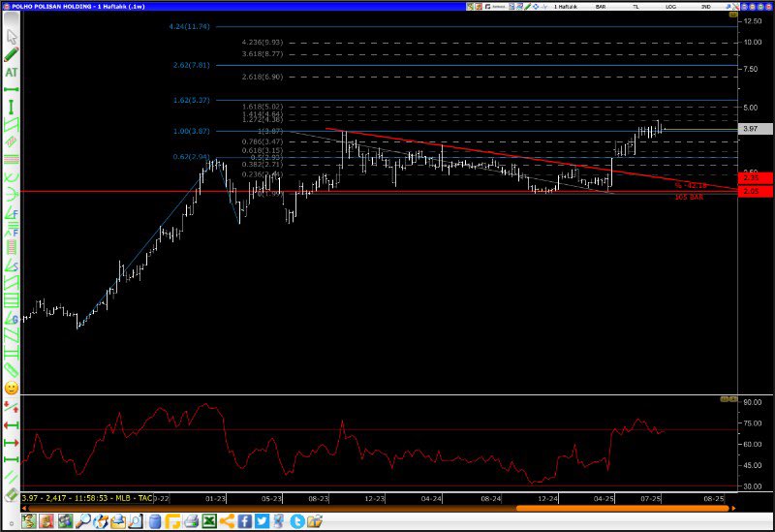Click the small gear icon at bottom-left corner
The image size is (775, 532).
click(x=12, y=523)
